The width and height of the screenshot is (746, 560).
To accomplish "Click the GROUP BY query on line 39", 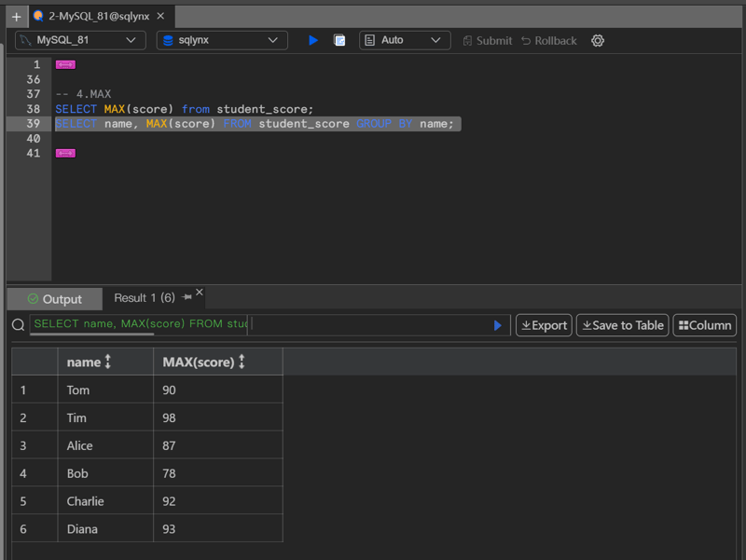I will (255, 124).
